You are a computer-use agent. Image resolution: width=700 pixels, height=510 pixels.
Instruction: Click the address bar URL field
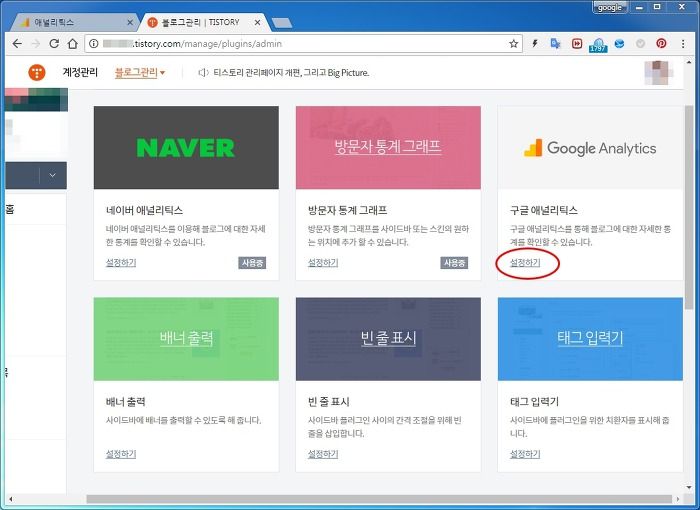pyautogui.click(x=304, y=44)
